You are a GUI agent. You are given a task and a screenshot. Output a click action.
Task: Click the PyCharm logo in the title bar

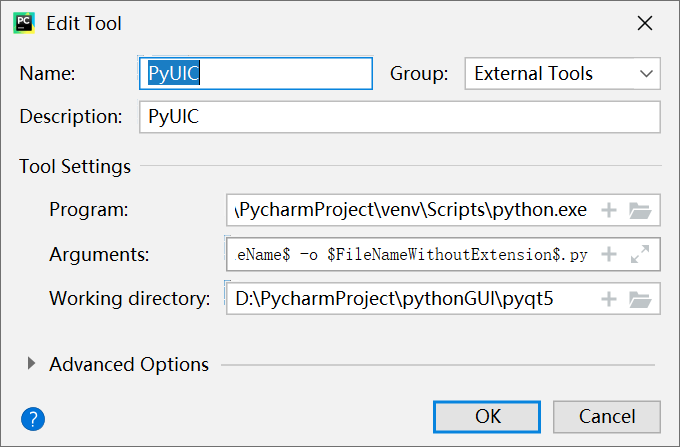click(x=24, y=23)
